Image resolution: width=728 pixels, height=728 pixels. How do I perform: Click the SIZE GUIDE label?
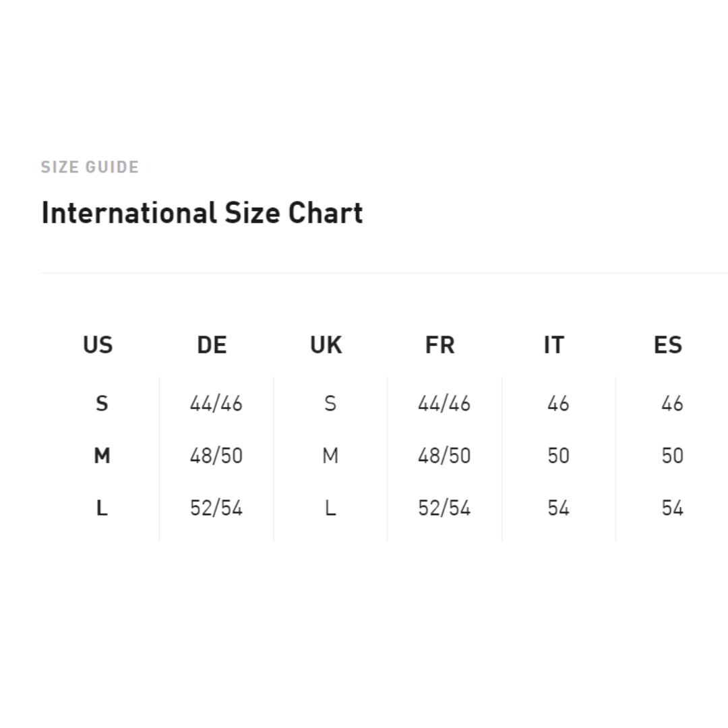90,166
